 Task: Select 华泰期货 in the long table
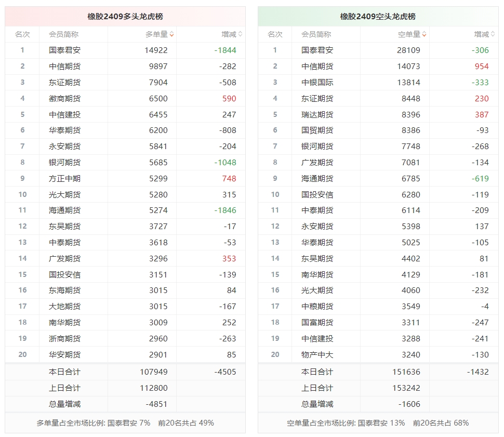point(64,130)
